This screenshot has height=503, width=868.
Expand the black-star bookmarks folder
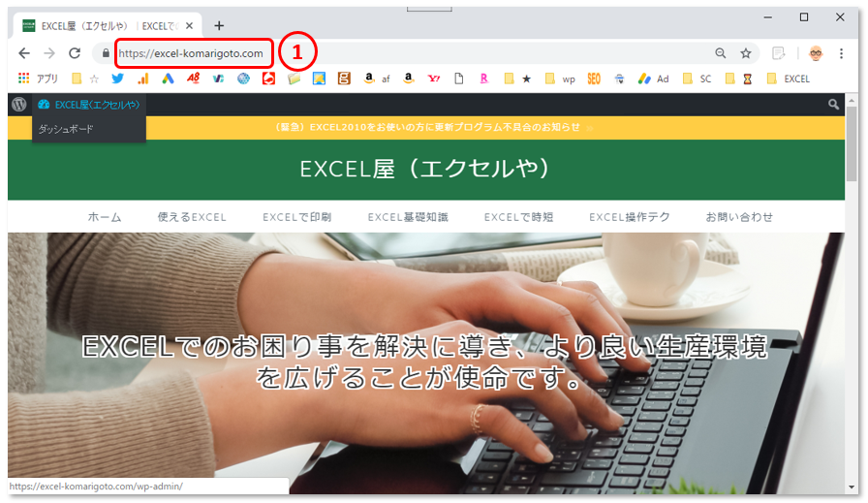point(517,79)
